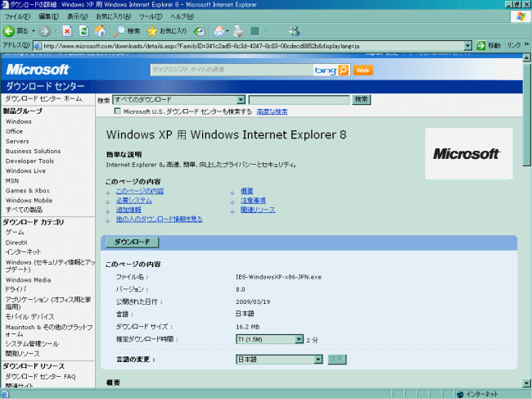Stop page loading with red X icon
The image size is (532, 399).
pos(67,31)
